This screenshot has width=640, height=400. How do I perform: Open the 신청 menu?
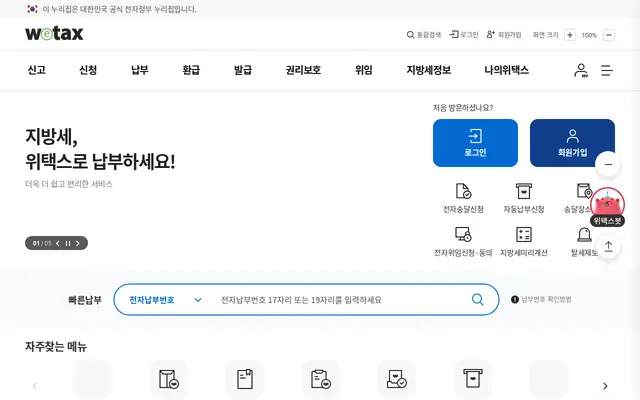88,70
